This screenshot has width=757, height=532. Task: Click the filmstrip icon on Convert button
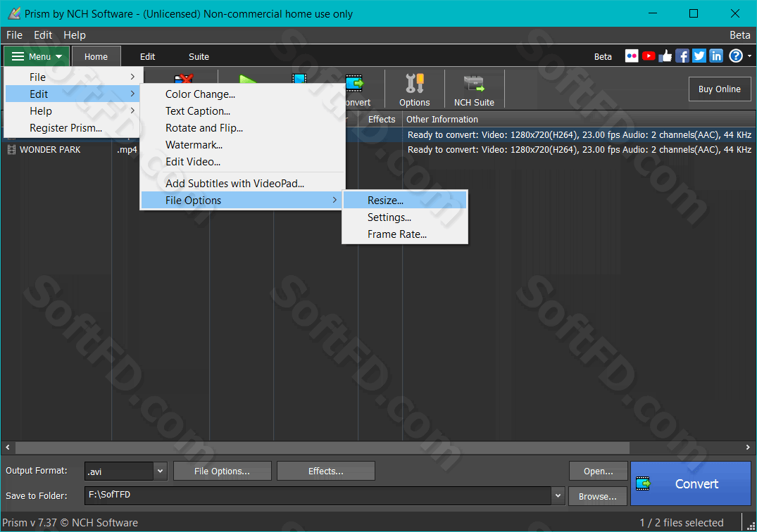click(643, 483)
